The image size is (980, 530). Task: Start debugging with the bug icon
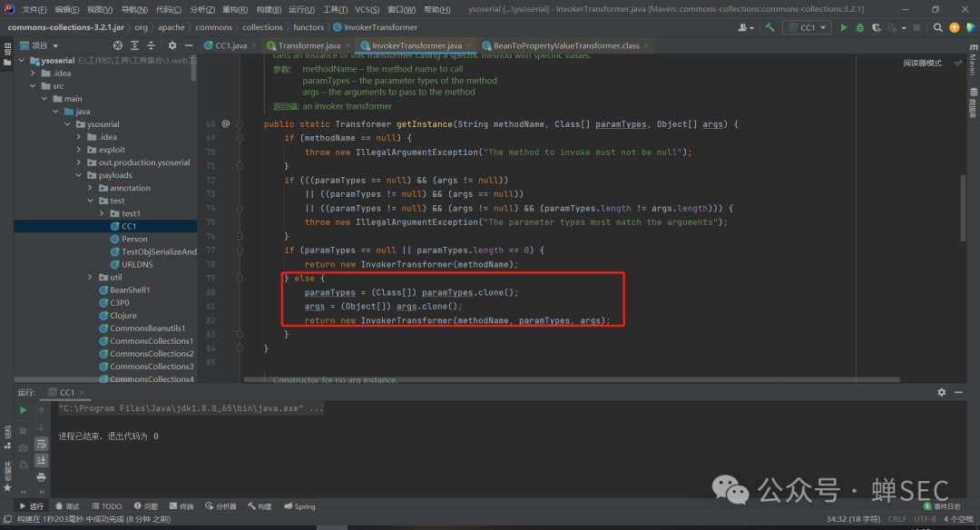(x=860, y=27)
